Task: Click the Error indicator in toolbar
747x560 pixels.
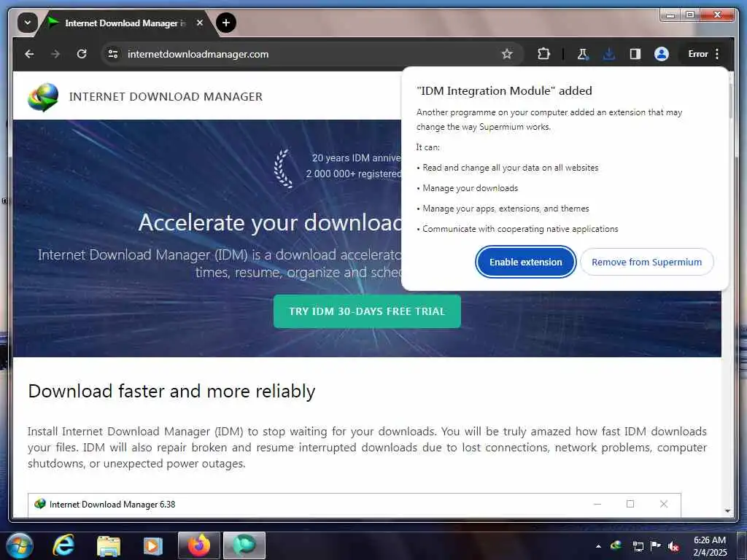Action: [698, 54]
